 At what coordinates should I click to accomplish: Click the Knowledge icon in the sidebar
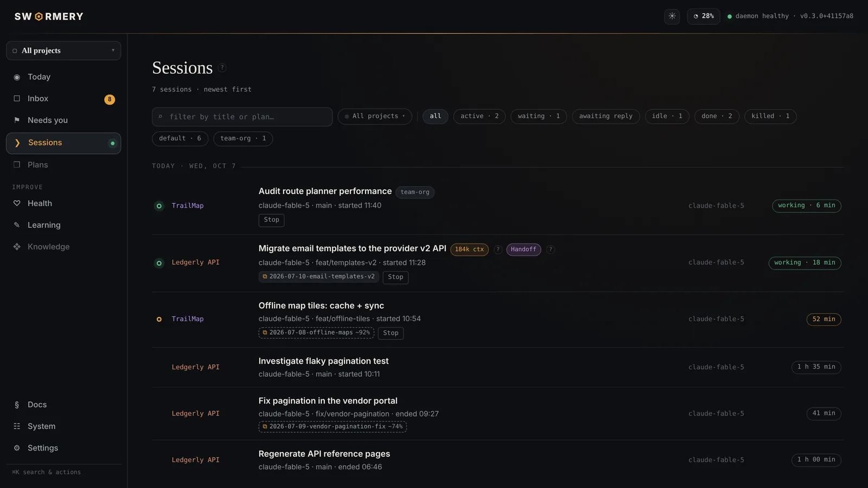click(x=17, y=247)
